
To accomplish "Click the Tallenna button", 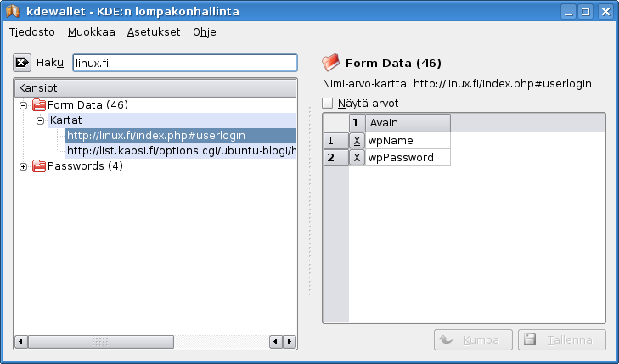I will [x=562, y=340].
